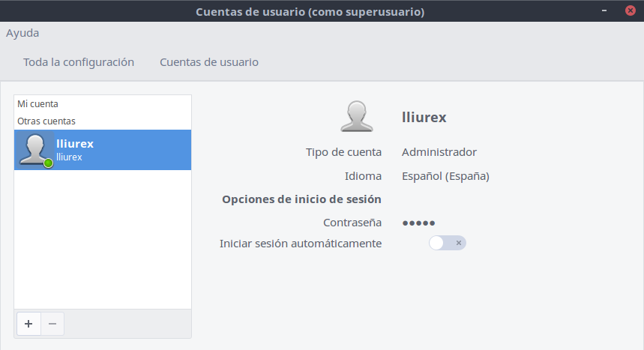Open the Administrador account type selector

tap(439, 152)
